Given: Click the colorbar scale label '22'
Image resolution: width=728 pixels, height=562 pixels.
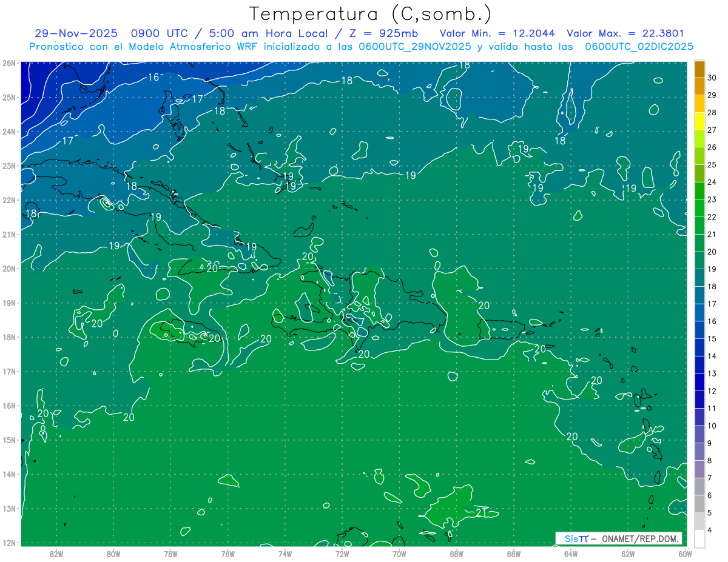Looking at the screenshot, I should point(712,216).
